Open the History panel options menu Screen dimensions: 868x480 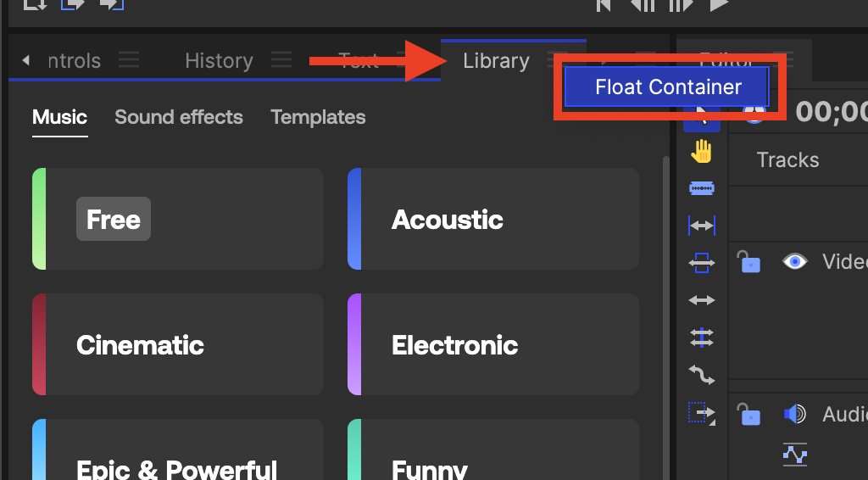281,61
